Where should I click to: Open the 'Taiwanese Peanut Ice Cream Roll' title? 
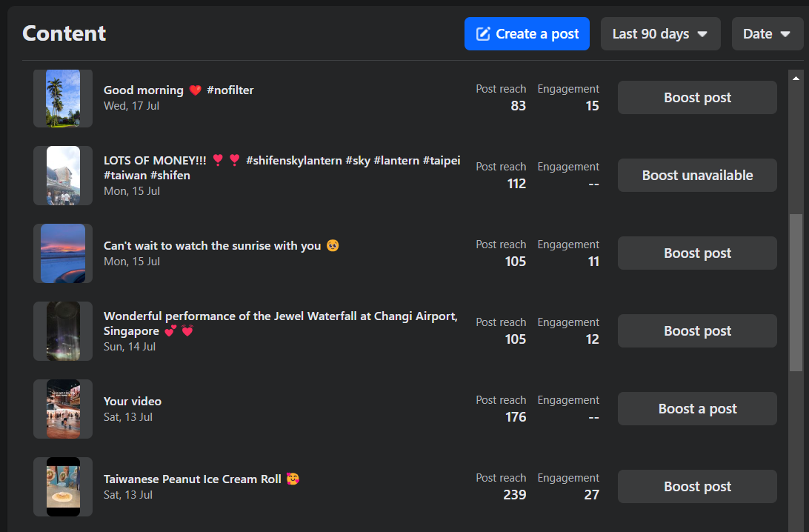193,479
